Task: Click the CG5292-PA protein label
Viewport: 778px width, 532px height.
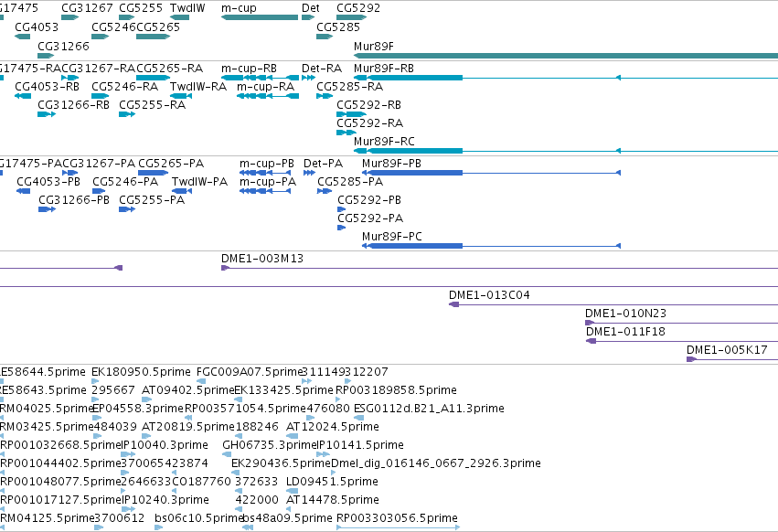Action: (x=370, y=218)
